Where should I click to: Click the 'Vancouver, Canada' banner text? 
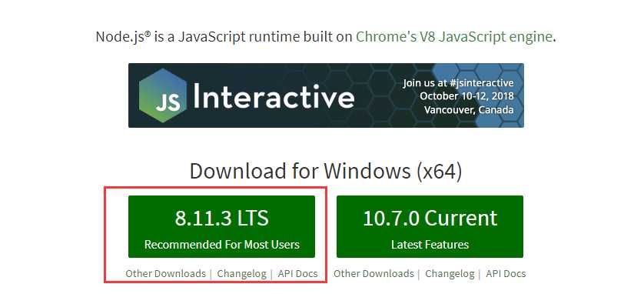pyautogui.click(x=469, y=110)
